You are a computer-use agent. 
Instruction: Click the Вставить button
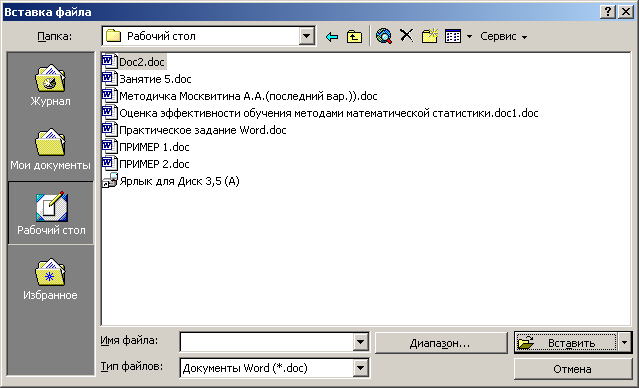[x=566, y=343]
